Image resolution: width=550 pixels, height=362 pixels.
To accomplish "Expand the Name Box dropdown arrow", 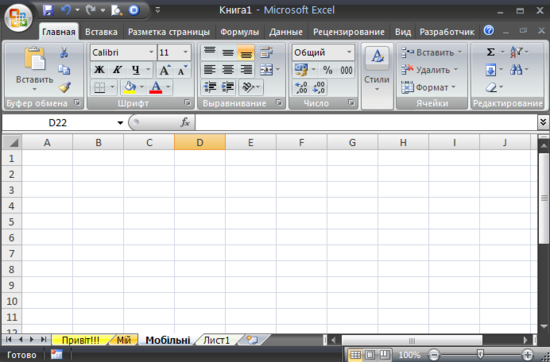I will [x=120, y=123].
